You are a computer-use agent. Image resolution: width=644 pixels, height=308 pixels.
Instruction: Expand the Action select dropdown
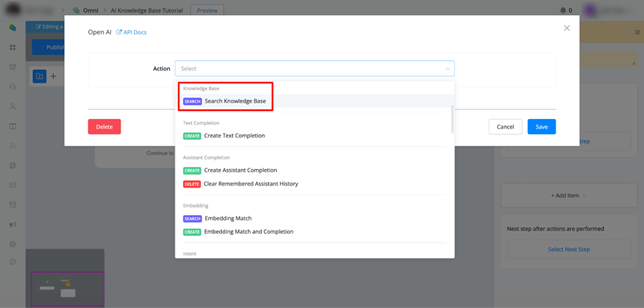(314, 68)
